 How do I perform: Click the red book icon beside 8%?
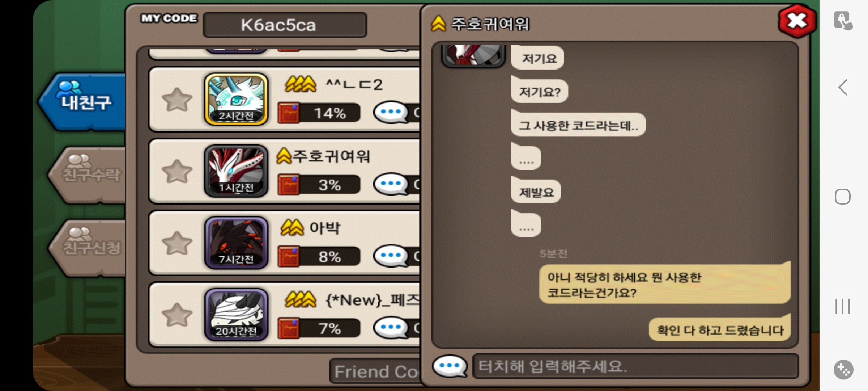pos(289,256)
